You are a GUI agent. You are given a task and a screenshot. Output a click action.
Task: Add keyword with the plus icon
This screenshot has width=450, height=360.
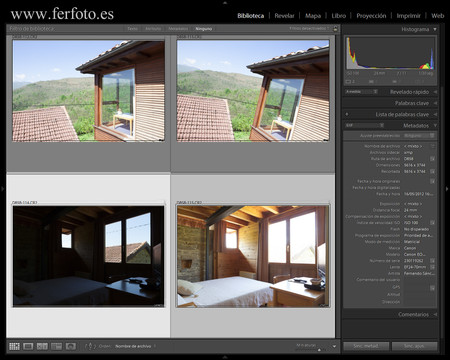(x=347, y=114)
